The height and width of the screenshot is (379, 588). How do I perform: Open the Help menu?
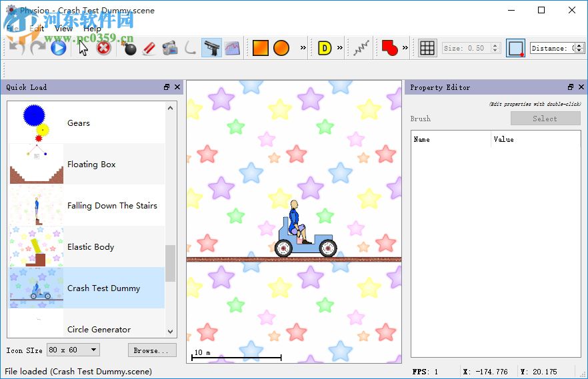point(92,29)
